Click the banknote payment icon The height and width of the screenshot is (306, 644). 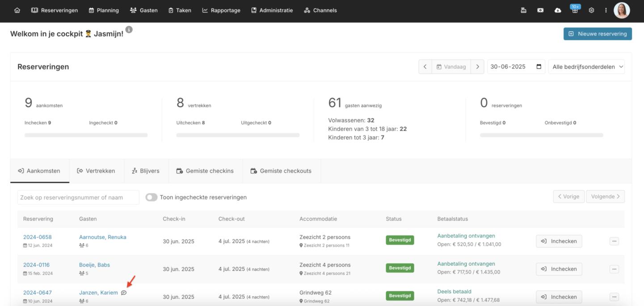pyautogui.click(x=540, y=10)
